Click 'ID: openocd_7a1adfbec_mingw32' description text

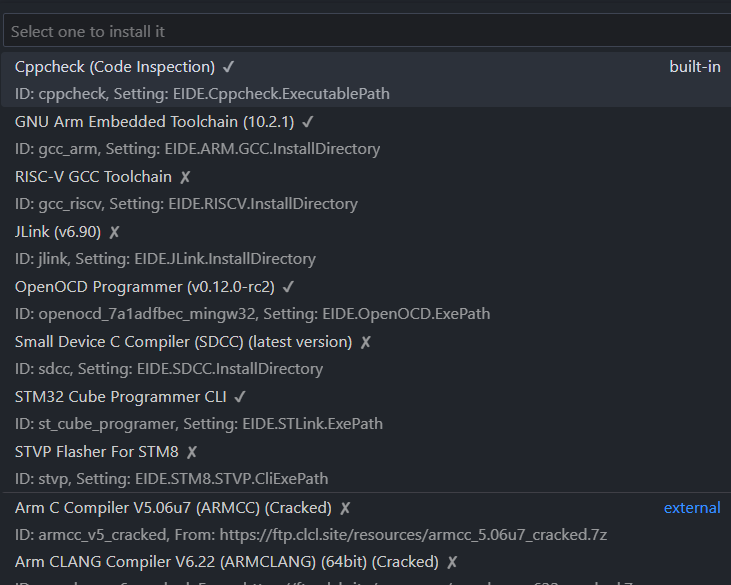click(252, 314)
